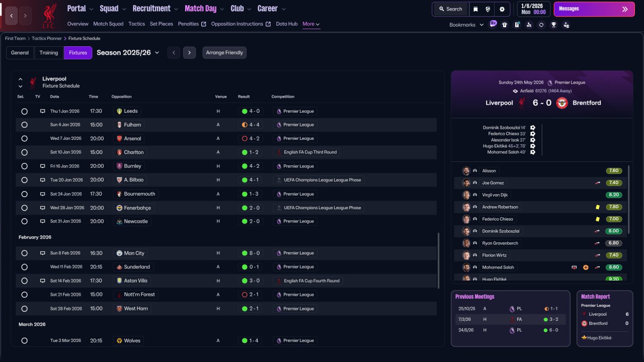Go back with the left arrow
The width and height of the screenshot is (644, 362).
coord(12,16)
